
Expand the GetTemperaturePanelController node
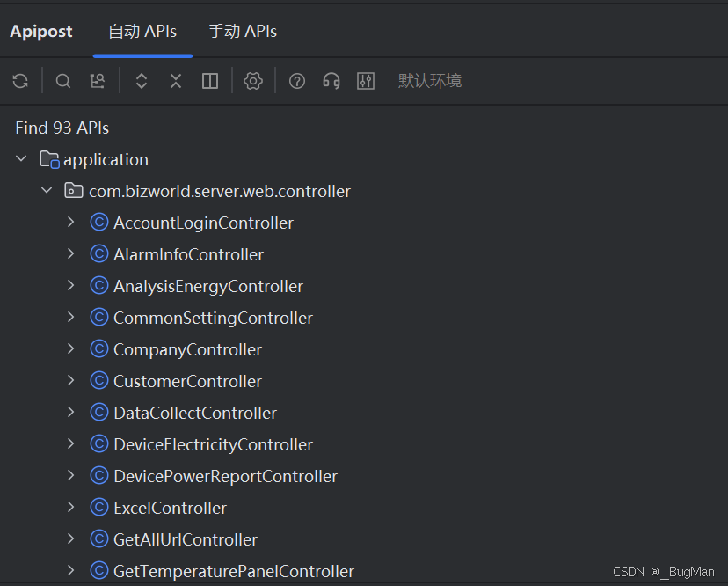[x=71, y=570]
